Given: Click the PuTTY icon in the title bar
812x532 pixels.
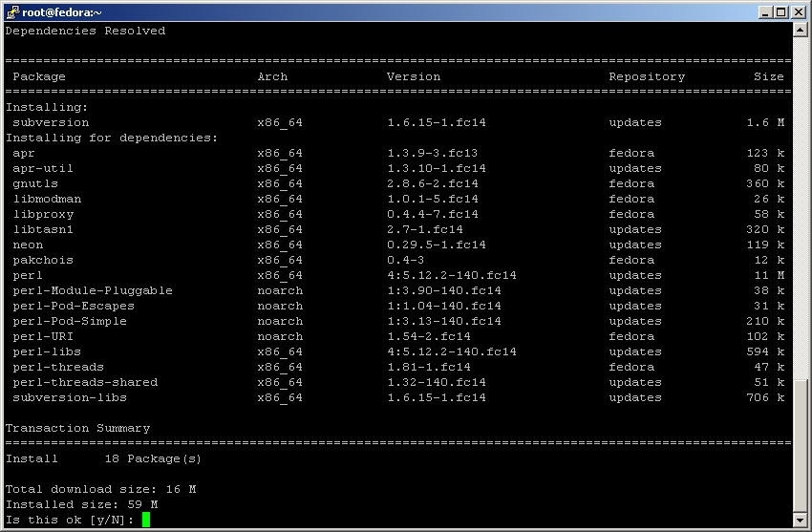Looking at the screenshot, I should pos(12,12).
